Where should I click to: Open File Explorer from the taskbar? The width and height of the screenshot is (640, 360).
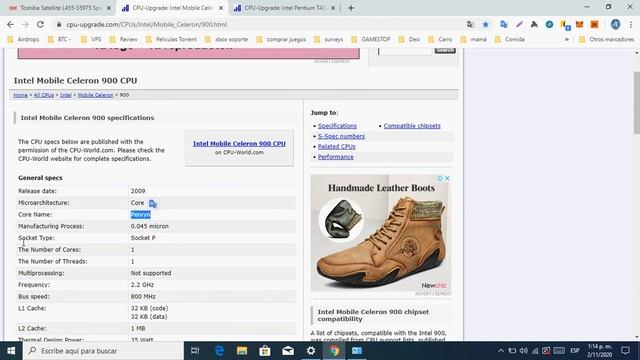tap(242, 351)
